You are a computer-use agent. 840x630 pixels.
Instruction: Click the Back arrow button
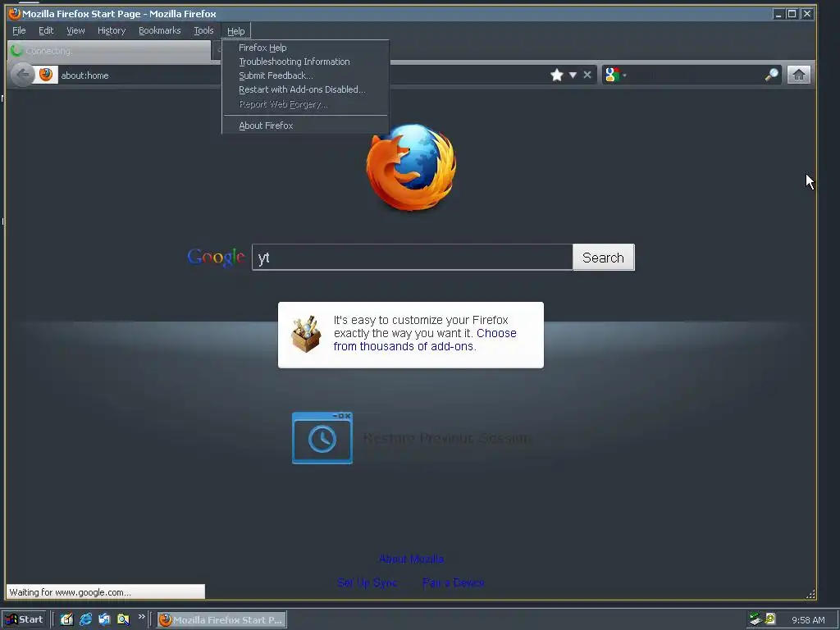22,75
